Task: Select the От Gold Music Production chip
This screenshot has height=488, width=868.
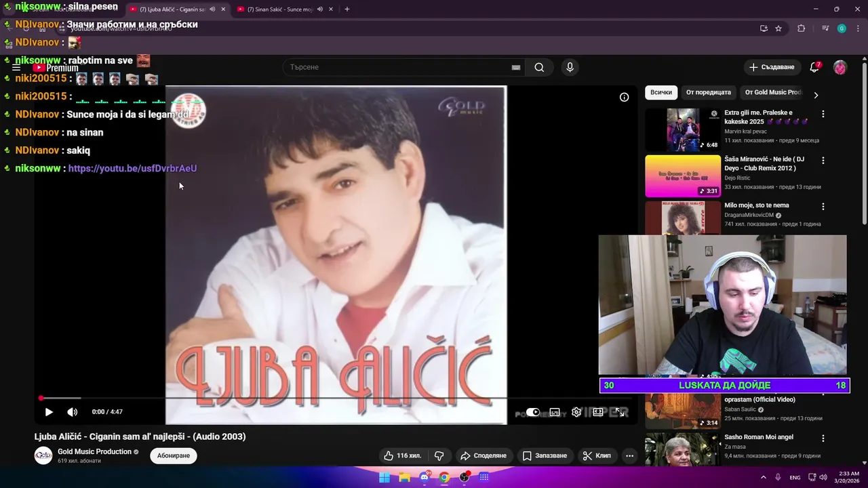Action: point(772,92)
